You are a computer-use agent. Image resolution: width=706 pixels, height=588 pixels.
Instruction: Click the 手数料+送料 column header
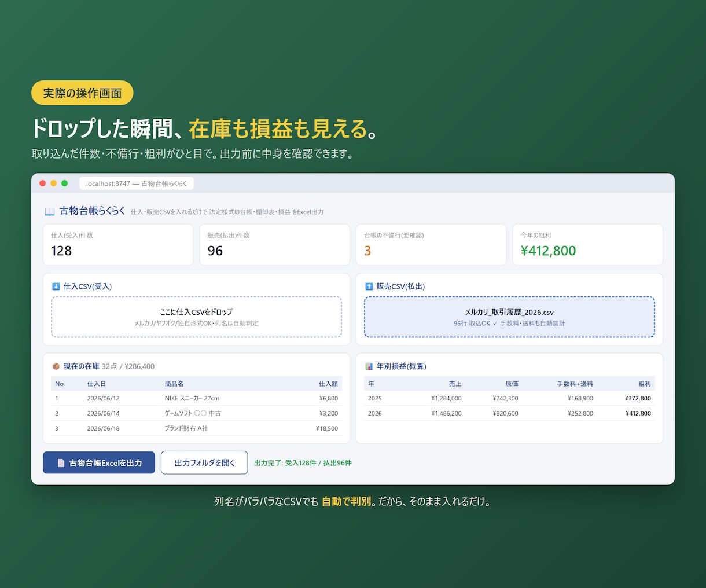point(575,384)
